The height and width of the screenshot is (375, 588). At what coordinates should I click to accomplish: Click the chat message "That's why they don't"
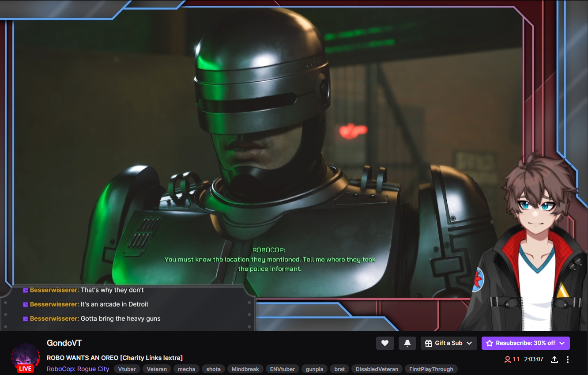(112, 290)
